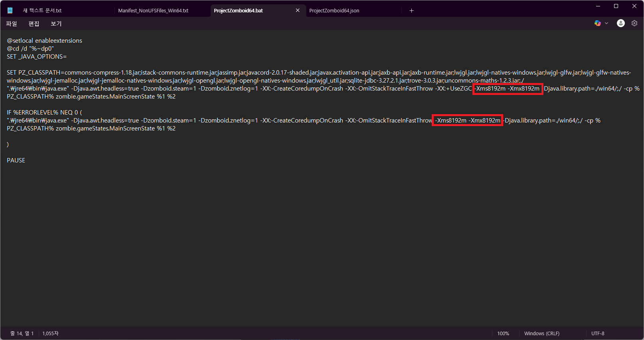Minimize the Notepad window
The height and width of the screenshot is (340, 644).
pos(598,6)
